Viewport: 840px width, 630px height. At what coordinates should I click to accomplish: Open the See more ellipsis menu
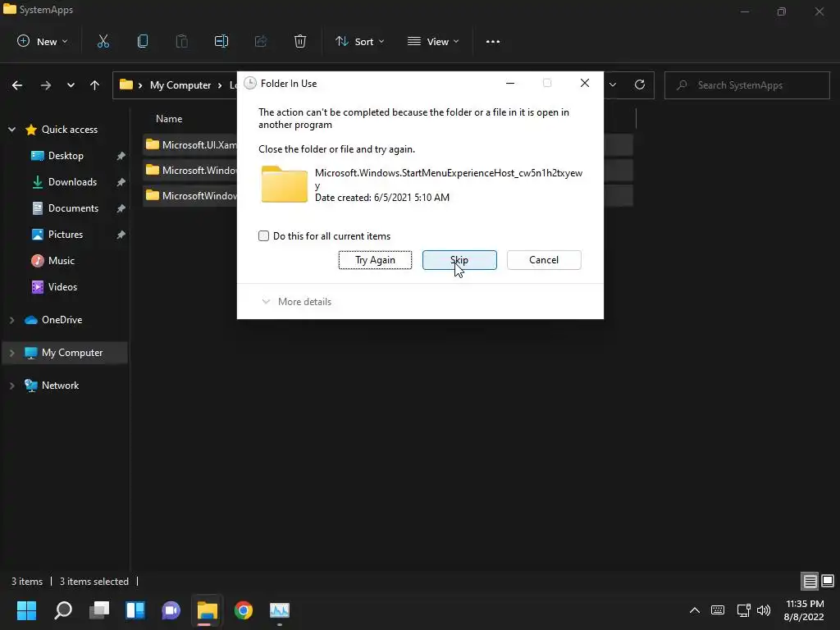[493, 41]
